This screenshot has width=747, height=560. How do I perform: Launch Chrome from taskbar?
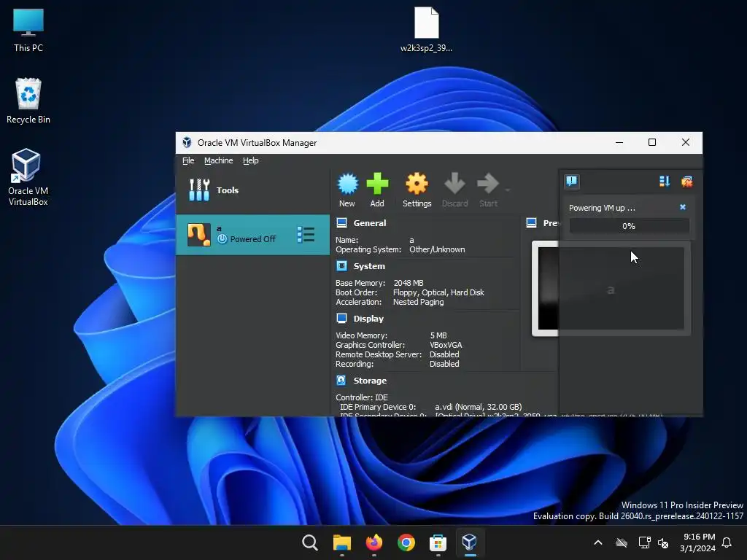coord(406,542)
